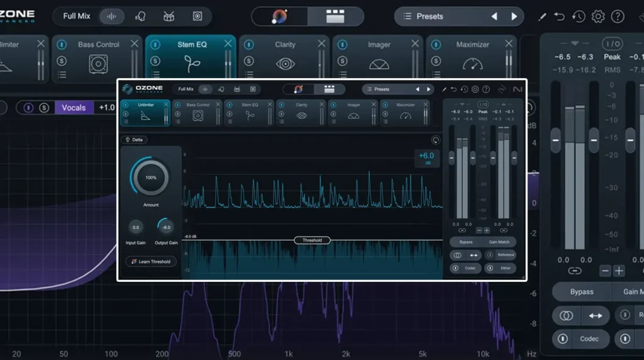644x360 pixels.
Task: Go to next preset in inset window
Action: [428, 89]
